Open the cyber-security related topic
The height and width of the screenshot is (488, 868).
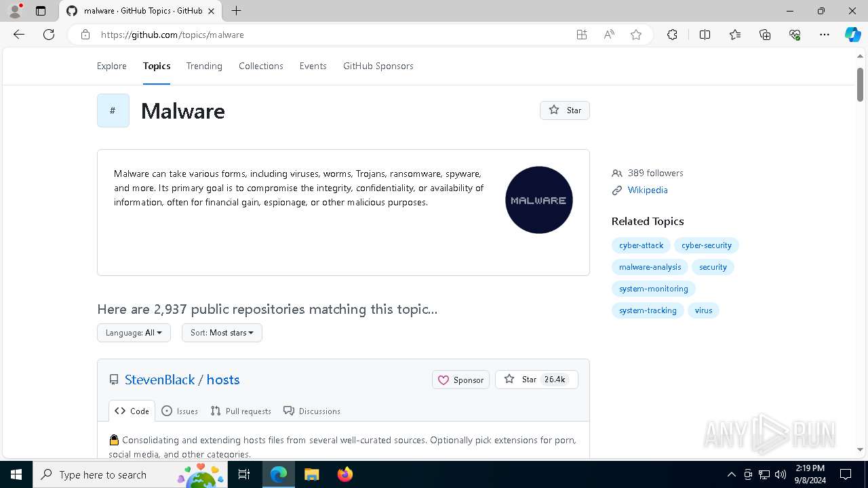707,245
